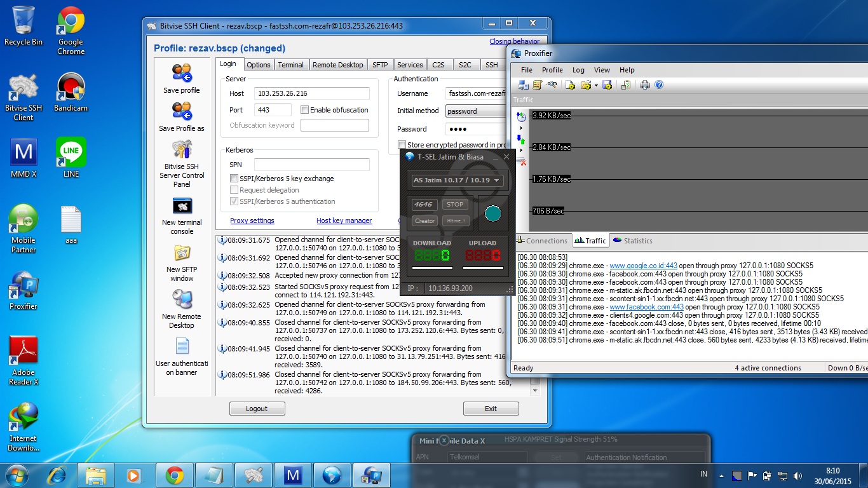This screenshot has height=488, width=868.
Task: Open the Services tab
Action: [x=410, y=65]
